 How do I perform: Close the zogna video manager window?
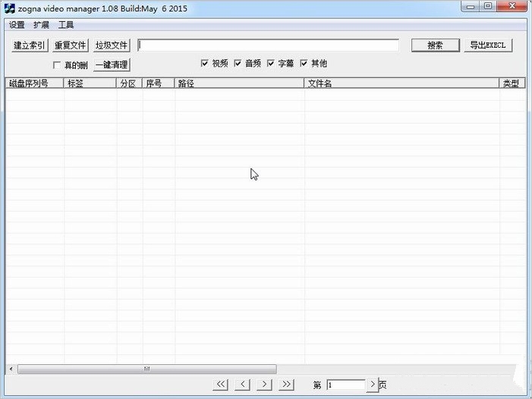pos(512,6)
